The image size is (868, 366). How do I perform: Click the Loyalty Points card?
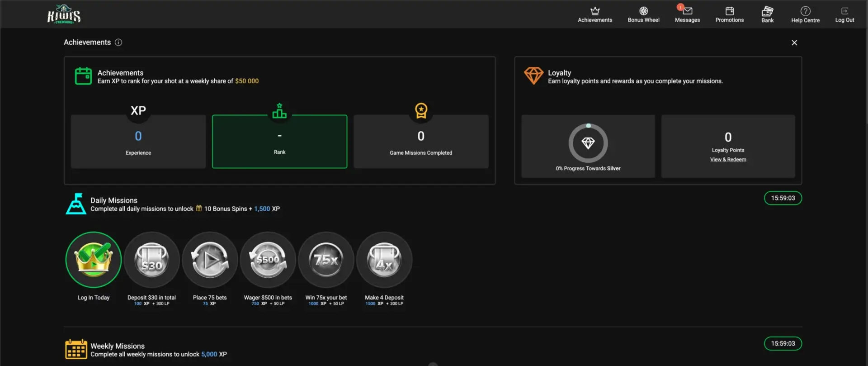(x=728, y=146)
